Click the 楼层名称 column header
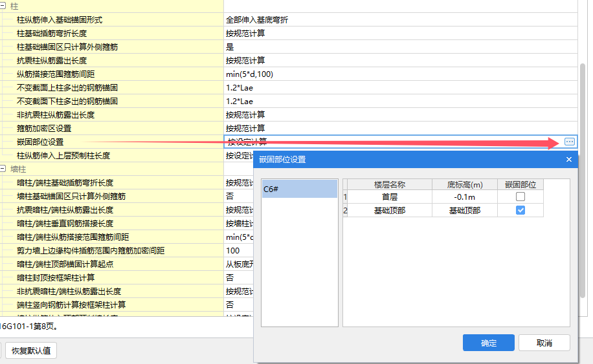The image size is (593, 364). (x=390, y=184)
